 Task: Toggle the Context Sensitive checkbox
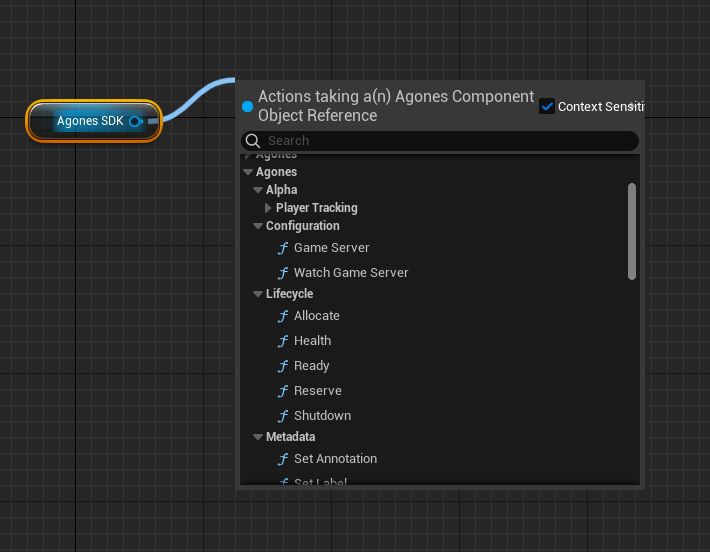coord(547,106)
